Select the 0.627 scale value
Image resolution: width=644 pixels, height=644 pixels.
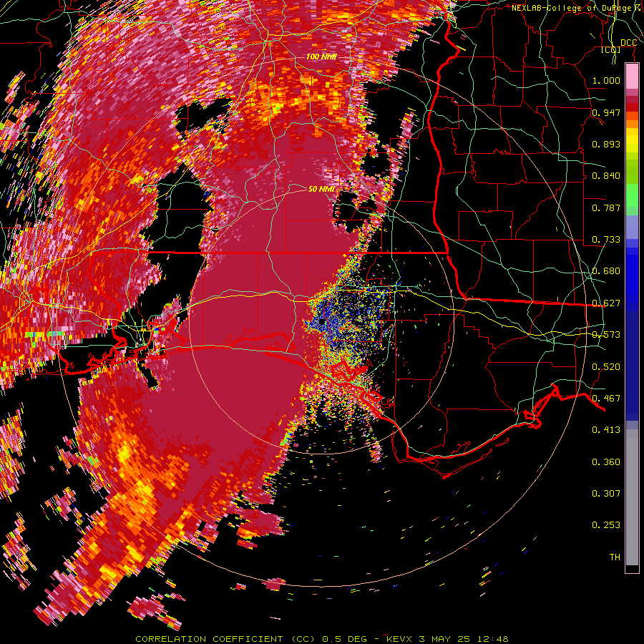606,303
